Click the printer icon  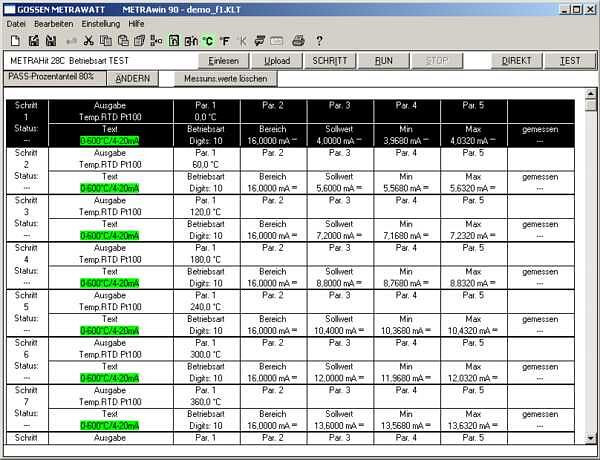click(x=297, y=40)
